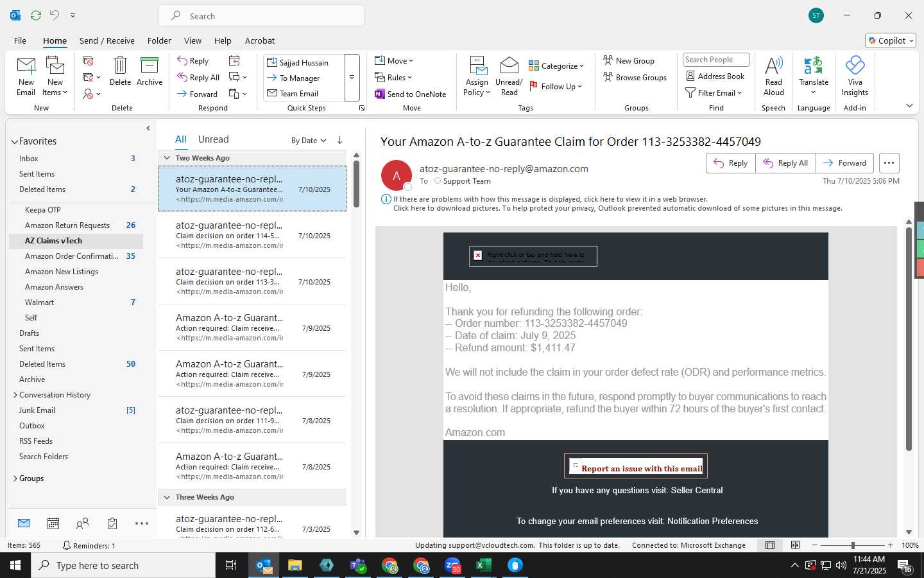Click the Browse Groups icon
Image resolution: width=924 pixels, height=578 pixels.
point(607,77)
